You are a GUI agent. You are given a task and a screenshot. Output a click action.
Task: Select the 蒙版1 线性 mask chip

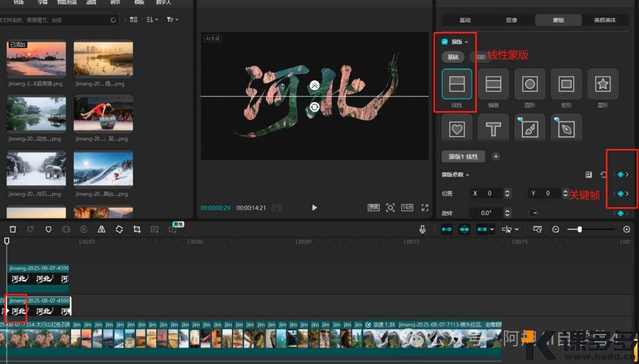tap(463, 157)
